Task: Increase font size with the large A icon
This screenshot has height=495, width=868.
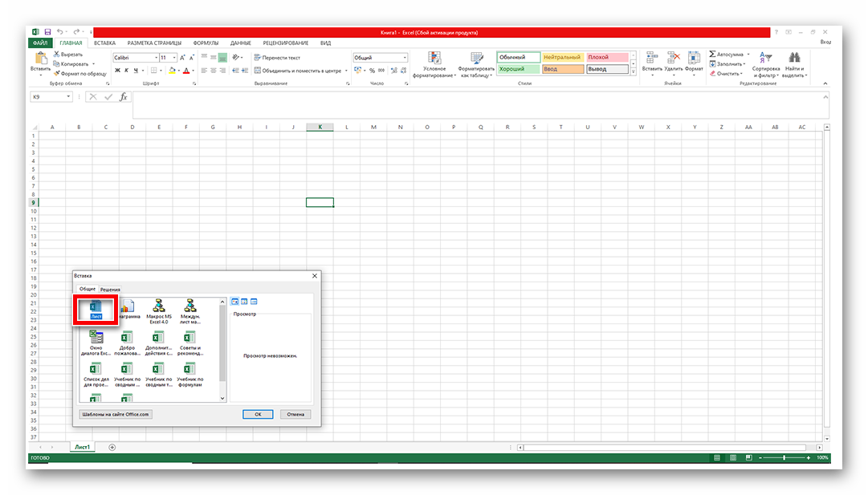Action: click(182, 58)
